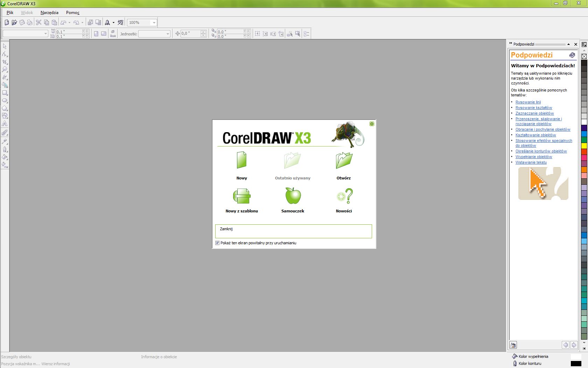Image resolution: width=588 pixels, height=368 pixels.
Task: Open the Wstawianie tekstu hint link
Action: [x=531, y=162]
